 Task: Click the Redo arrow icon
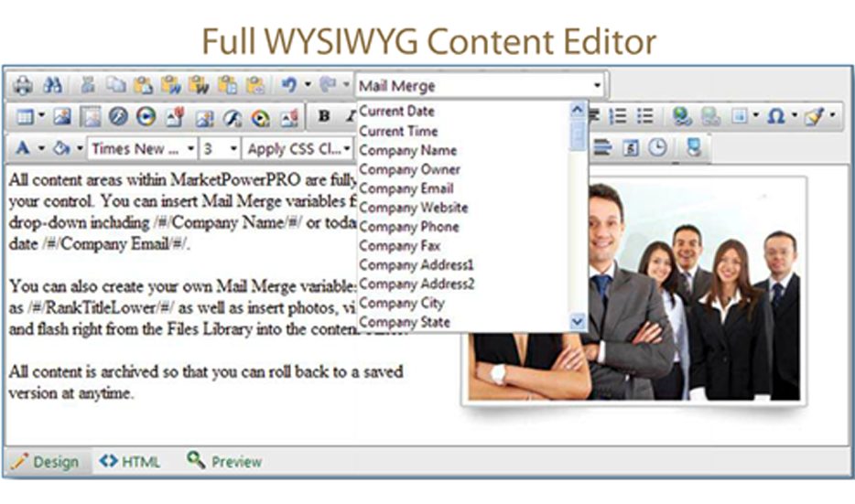click(327, 85)
